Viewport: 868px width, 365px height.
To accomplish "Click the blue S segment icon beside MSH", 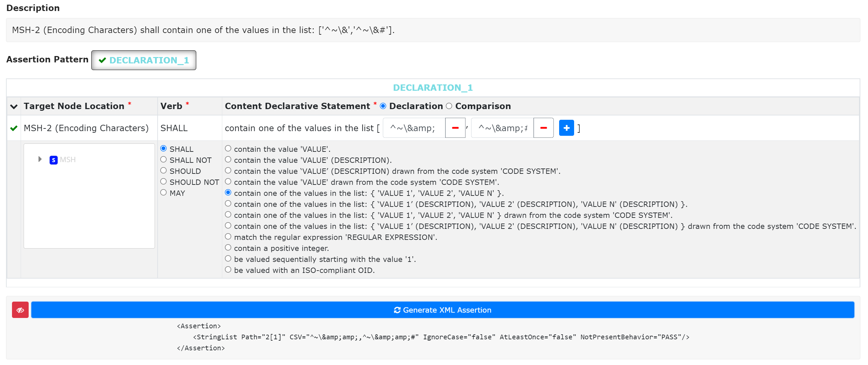I will pyautogui.click(x=53, y=160).
